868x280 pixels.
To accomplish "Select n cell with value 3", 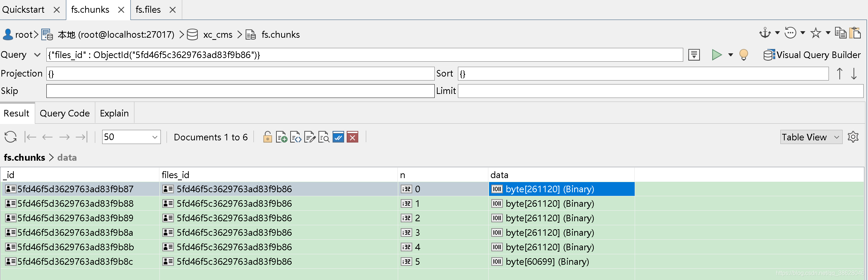I will click(443, 233).
